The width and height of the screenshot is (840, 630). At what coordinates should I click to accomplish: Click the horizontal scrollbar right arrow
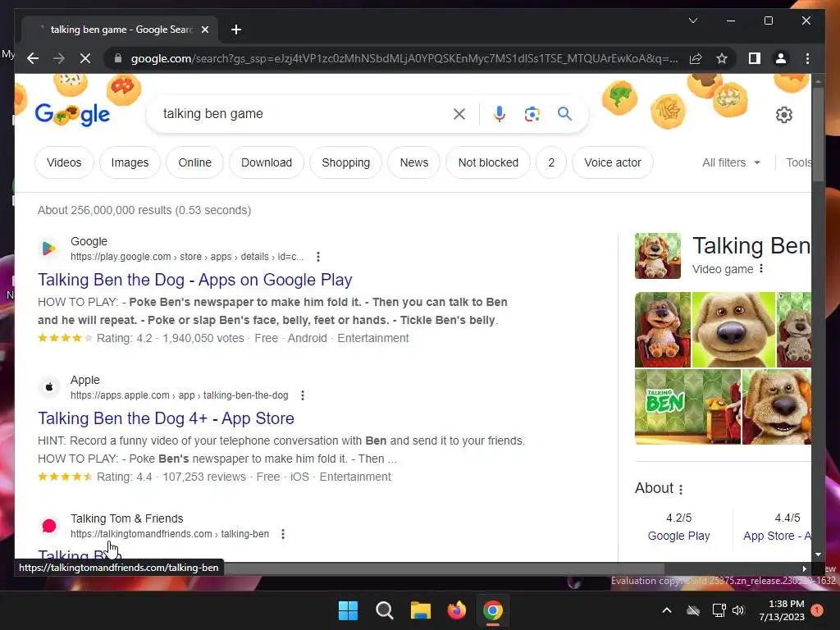point(804,569)
